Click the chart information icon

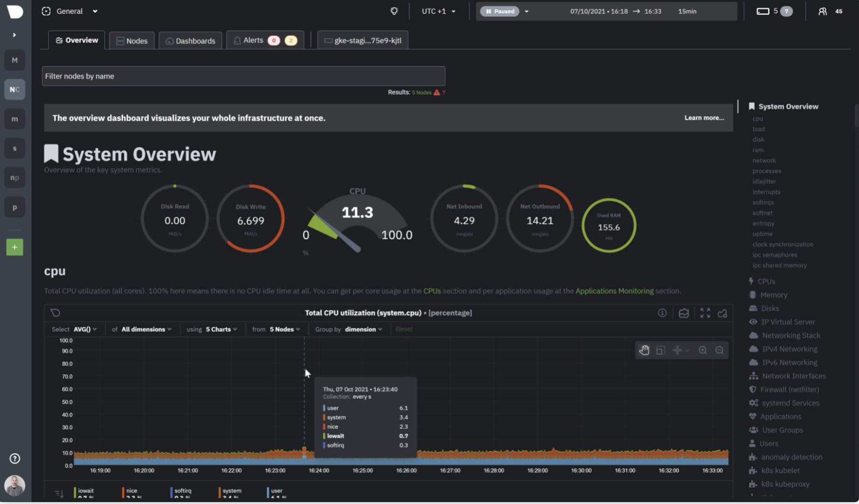click(x=662, y=313)
